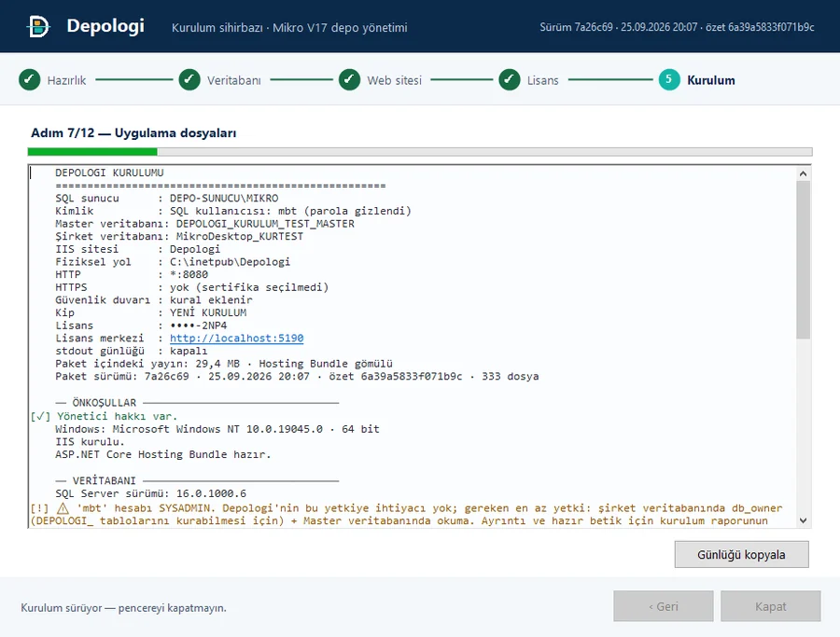Click the 'Yönetici hakkı var.' green log line
Viewport: 840px width, 637px height.
104,417
